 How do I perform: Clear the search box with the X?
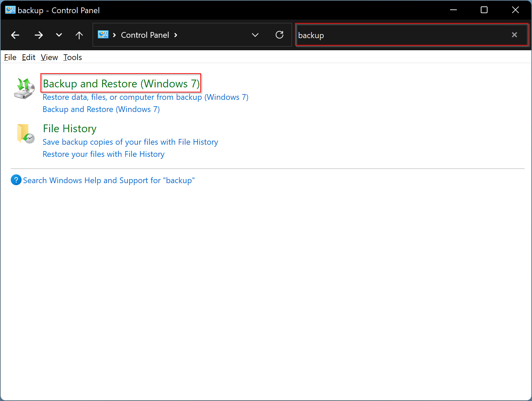tap(514, 35)
